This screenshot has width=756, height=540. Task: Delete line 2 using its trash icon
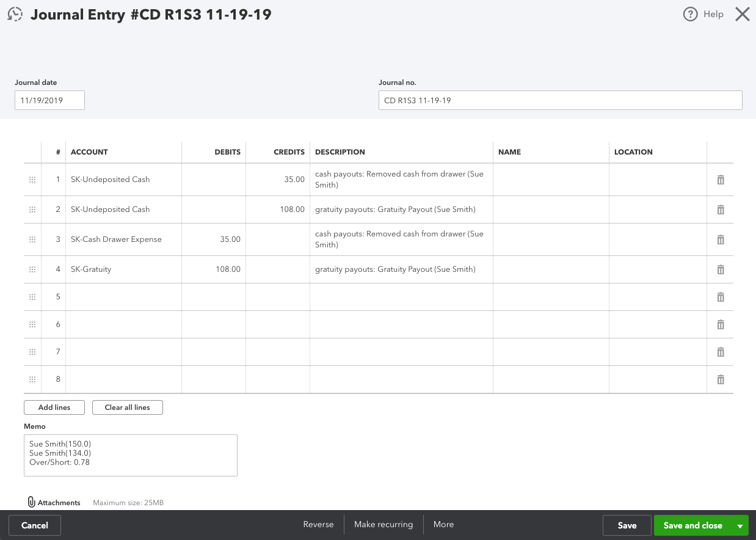721,210
